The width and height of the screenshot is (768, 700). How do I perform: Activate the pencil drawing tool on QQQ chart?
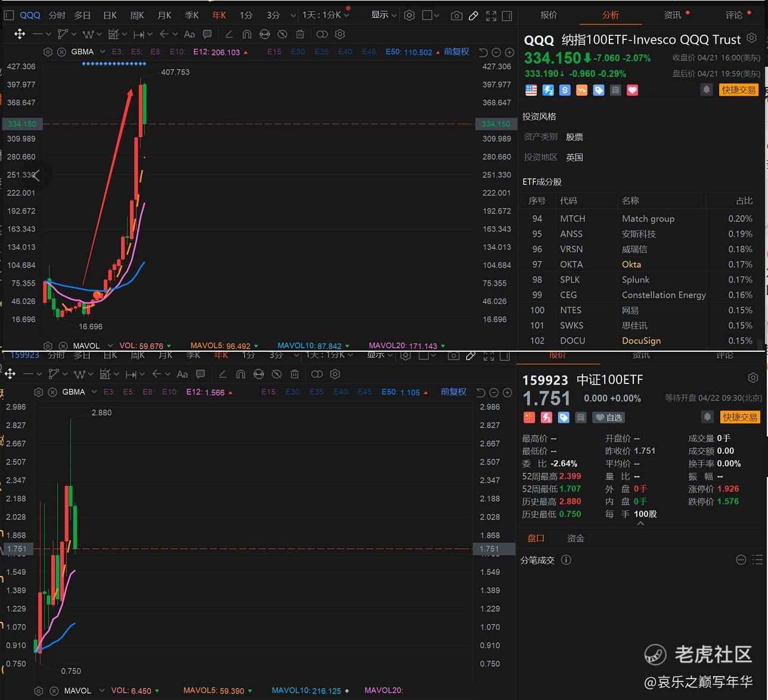(x=473, y=16)
